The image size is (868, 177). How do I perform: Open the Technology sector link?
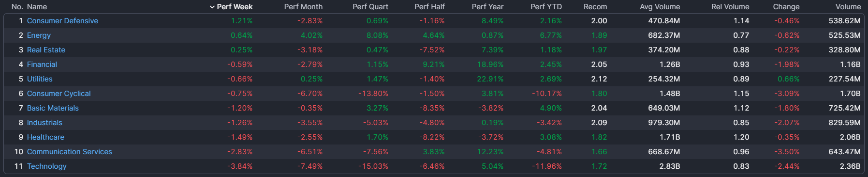click(x=47, y=166)
